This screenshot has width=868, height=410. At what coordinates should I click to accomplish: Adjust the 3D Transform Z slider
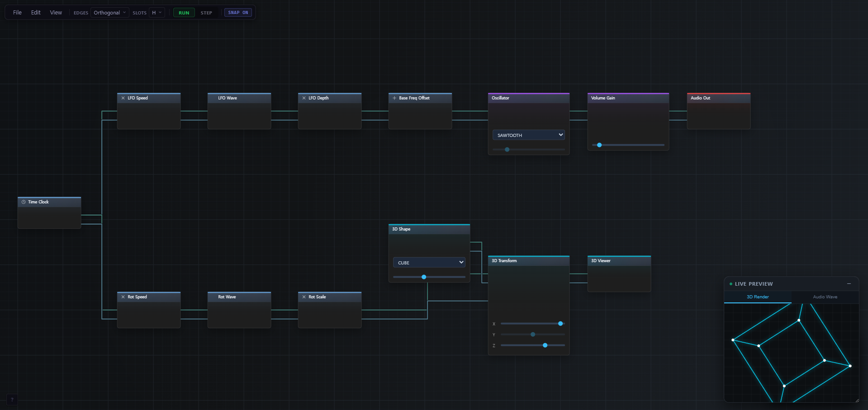[533, 345]
